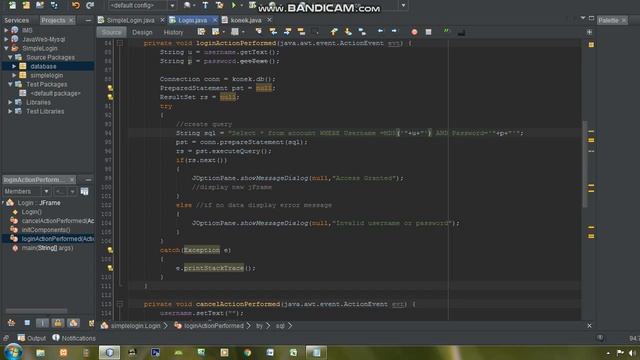Select Login() constructor in Navigator

[31, 212]
